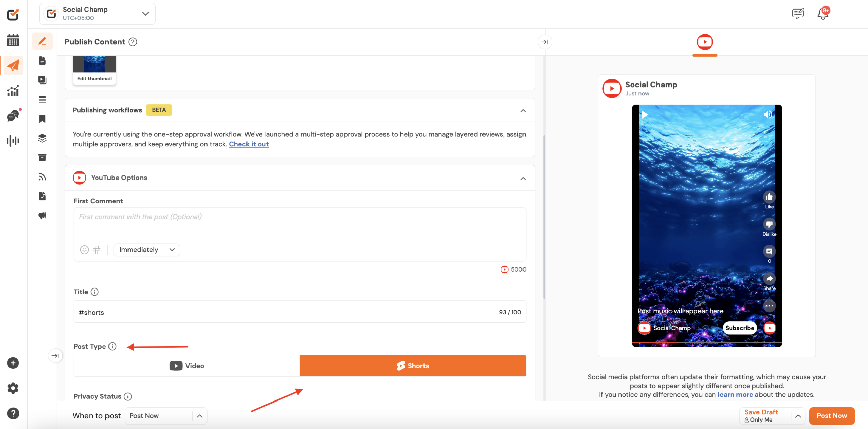Open the settings gear icon
Screen dimensions: 868x429
13,388
